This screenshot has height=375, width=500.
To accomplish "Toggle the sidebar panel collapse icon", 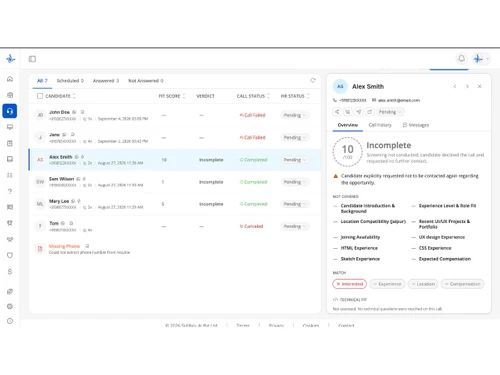I will click(x=32, y=59).
